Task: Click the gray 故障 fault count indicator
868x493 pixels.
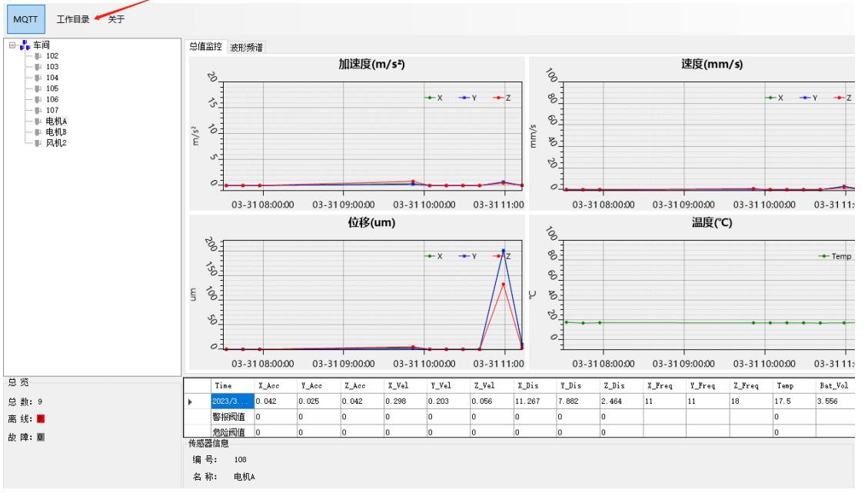Action: (x=40, y=437)
